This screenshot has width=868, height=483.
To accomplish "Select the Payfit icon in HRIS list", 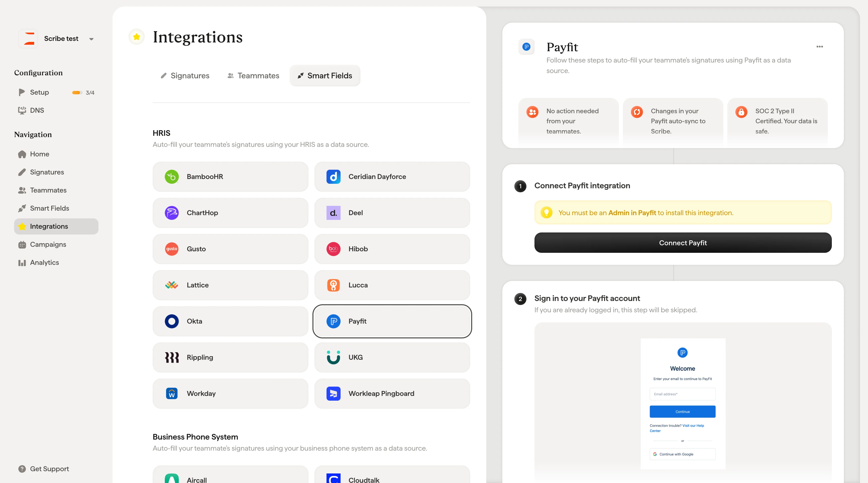I will tap(333, 321).
